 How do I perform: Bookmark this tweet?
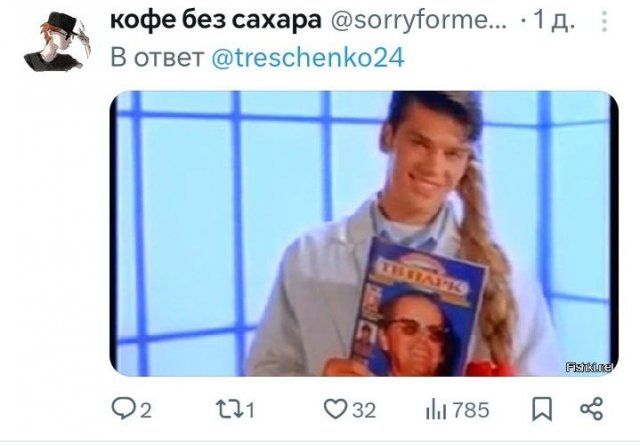point(542,409)
